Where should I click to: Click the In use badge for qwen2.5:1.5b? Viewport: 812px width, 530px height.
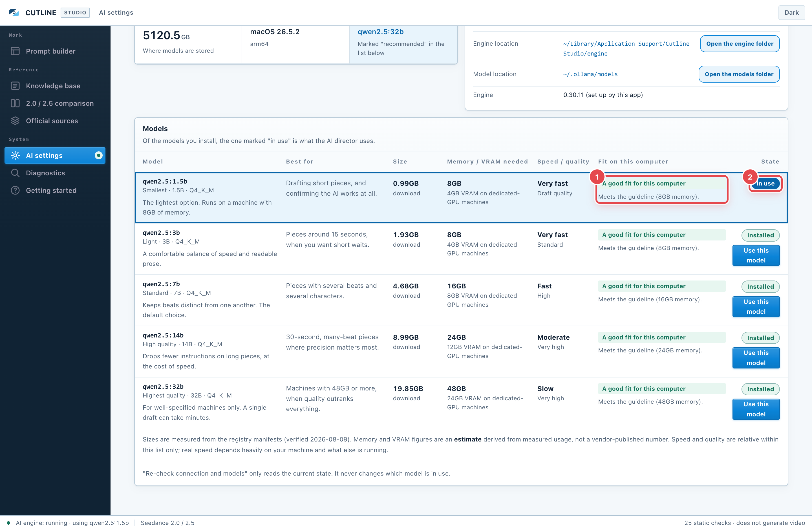pos(765,184)
